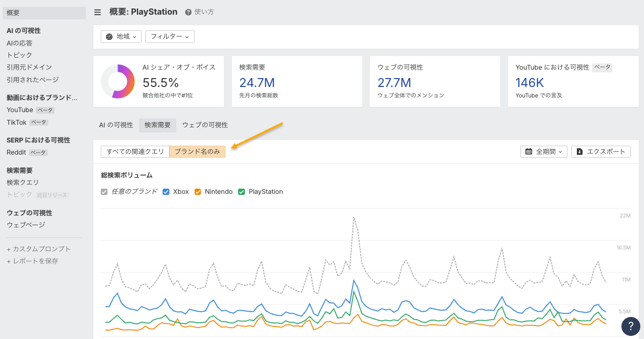The width and height of the screenshot is (644, 339).
Task: Switch to the ウェブの可視性 tab
Action: point(205,125)
